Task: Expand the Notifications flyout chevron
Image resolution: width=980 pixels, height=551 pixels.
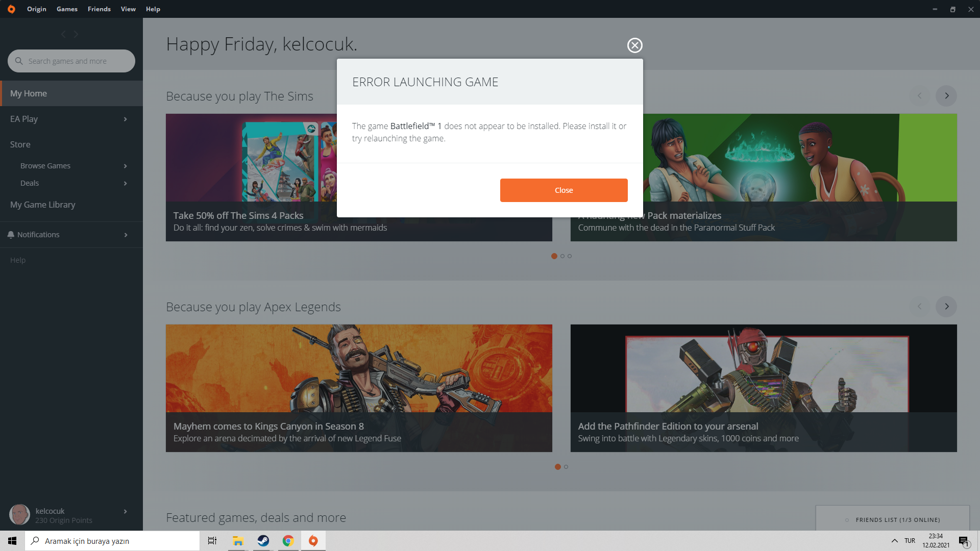Action: point(126,235)
